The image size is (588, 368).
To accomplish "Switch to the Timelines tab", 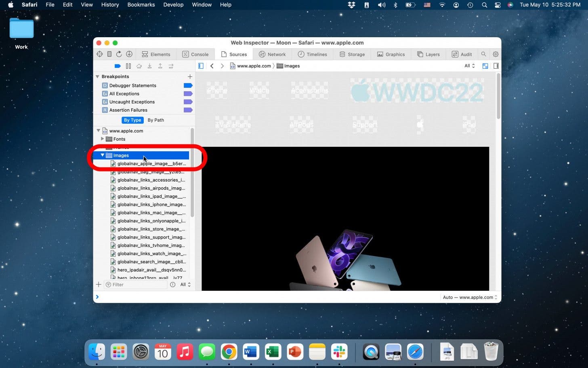I will (313, 54).
